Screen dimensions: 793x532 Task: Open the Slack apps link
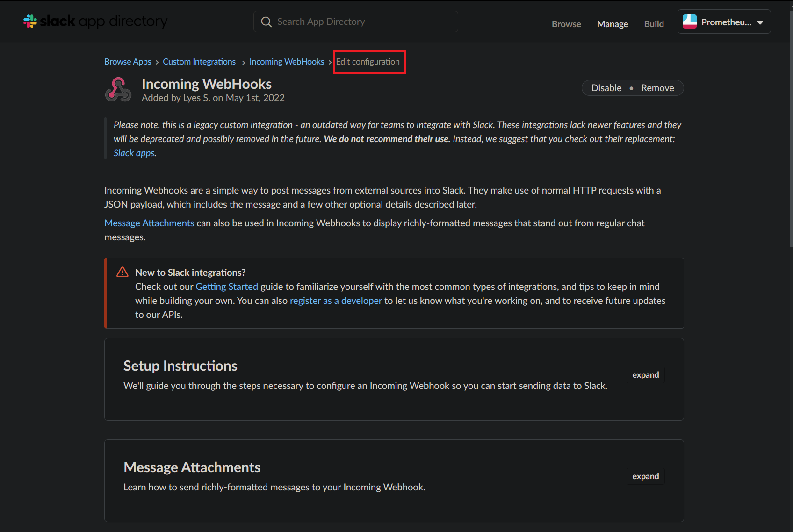point(134,153)
